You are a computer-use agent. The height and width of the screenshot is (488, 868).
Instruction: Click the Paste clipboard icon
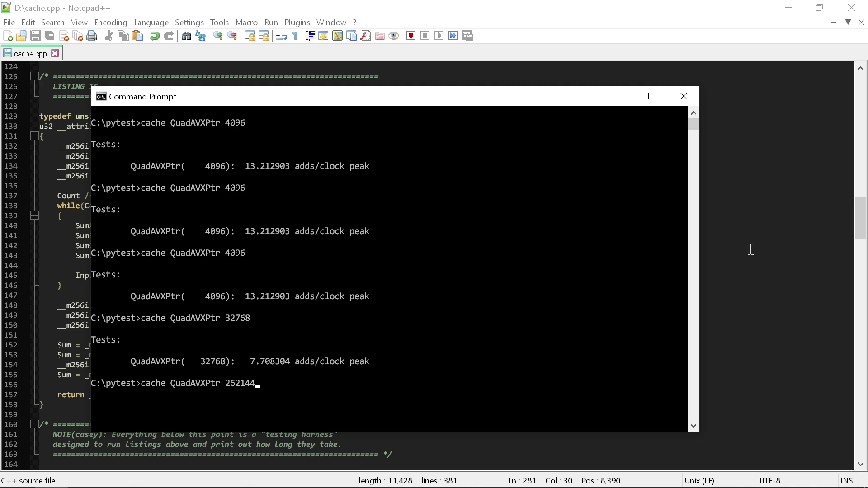[137, 36]
